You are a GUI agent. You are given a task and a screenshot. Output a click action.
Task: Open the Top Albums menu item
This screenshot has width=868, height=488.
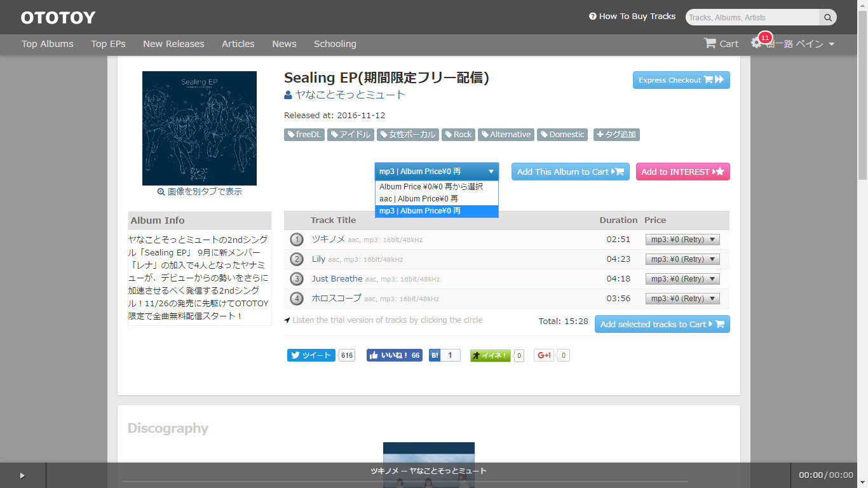(x=48, y=44)
